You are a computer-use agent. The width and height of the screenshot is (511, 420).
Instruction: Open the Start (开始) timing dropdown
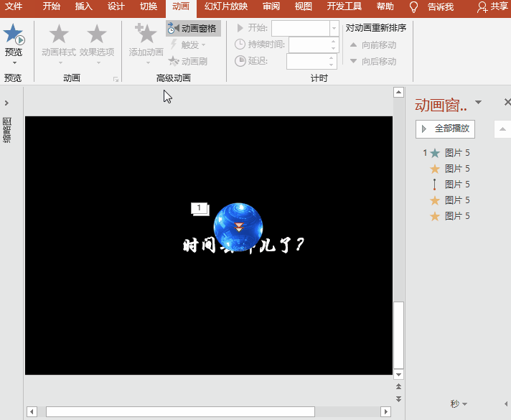[334, 29]
